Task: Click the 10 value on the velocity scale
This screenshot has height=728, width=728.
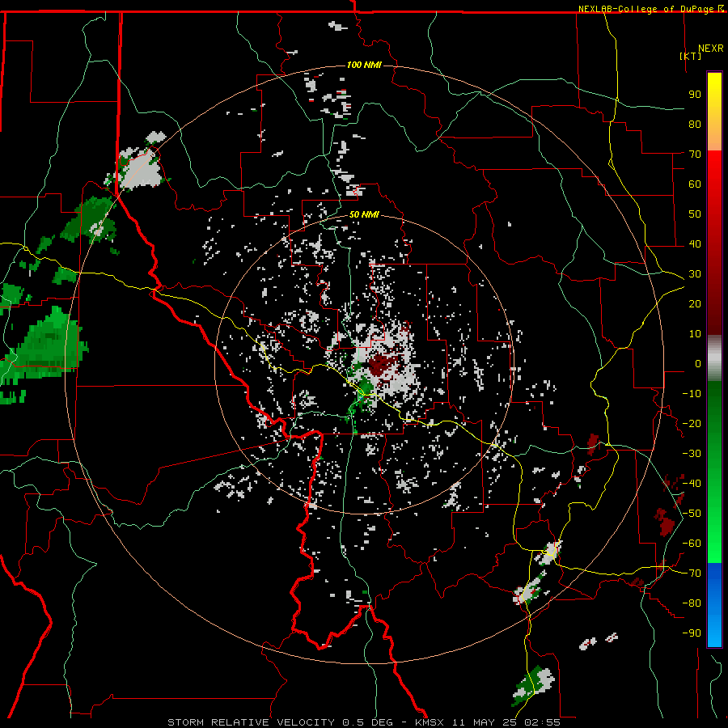Action: click(695, 334)
